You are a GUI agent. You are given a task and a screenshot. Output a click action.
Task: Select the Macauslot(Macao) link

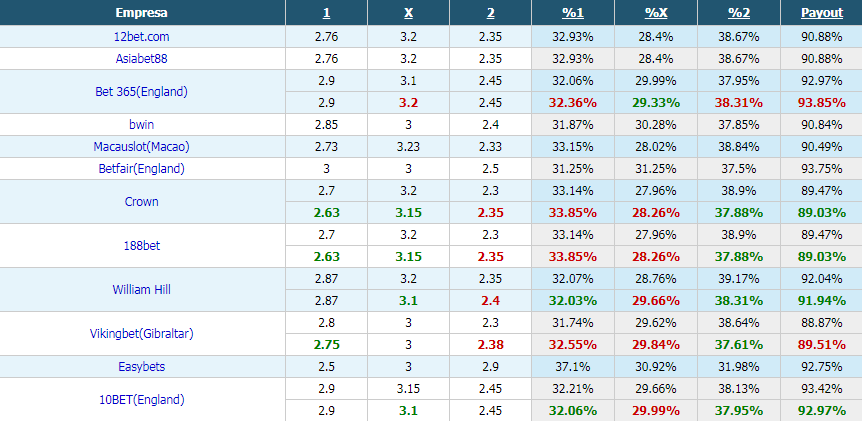point(142,147)
